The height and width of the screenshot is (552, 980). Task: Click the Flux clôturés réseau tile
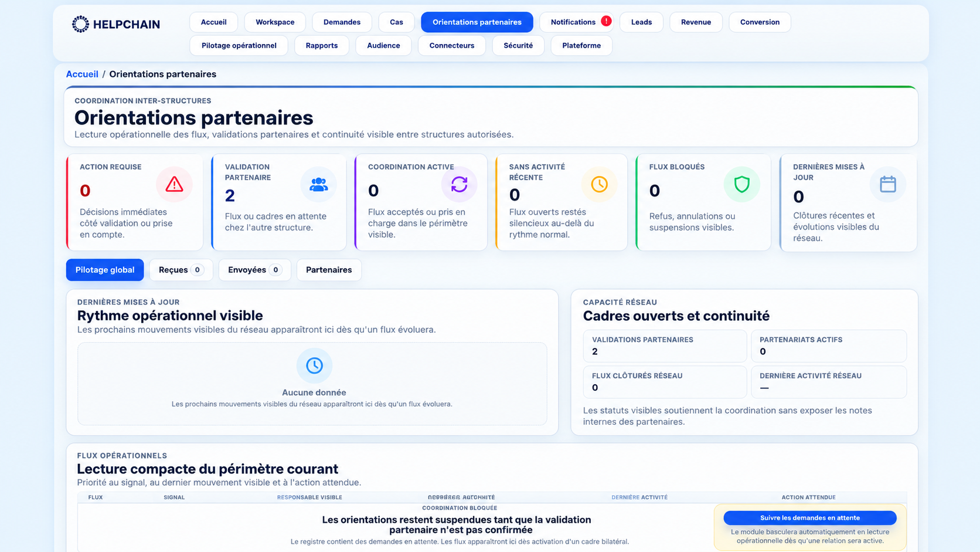(665, 382)
